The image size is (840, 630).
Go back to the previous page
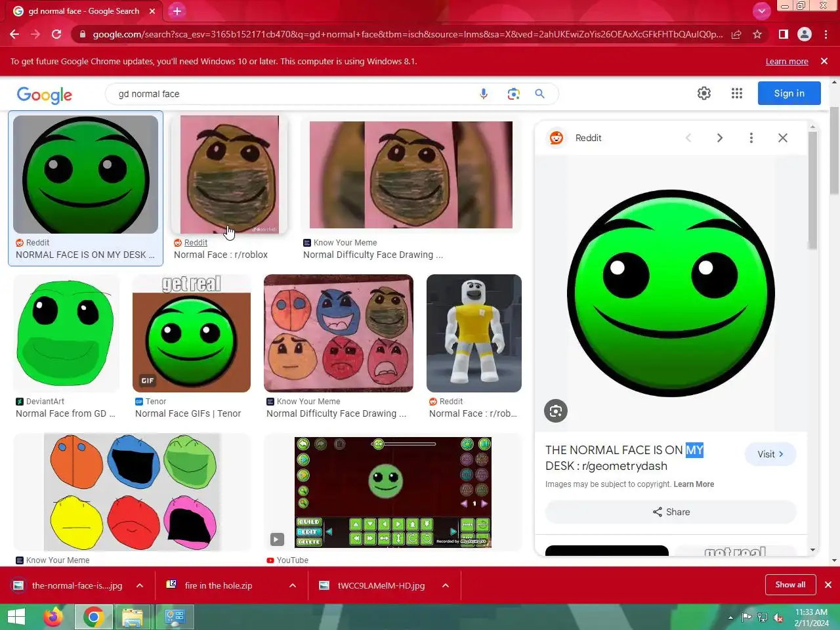[x=14, y=34]
